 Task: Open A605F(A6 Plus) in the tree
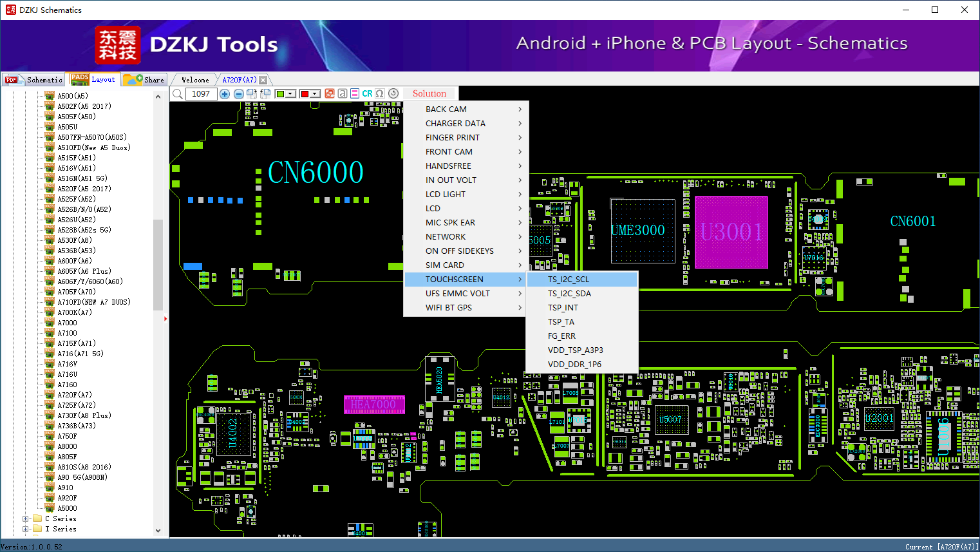point(84,271)
